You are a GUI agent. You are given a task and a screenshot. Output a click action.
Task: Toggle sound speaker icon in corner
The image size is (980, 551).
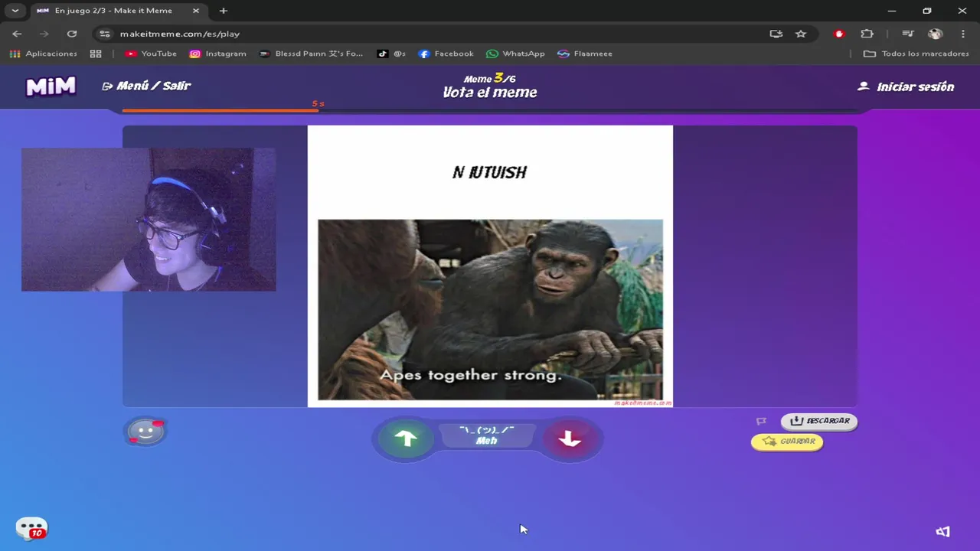942,532
